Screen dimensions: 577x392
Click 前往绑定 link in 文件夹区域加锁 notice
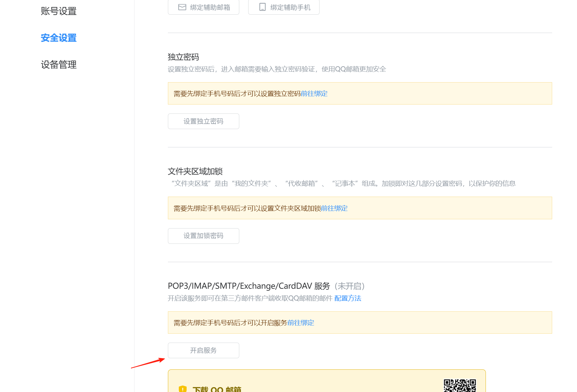point(334,208)
